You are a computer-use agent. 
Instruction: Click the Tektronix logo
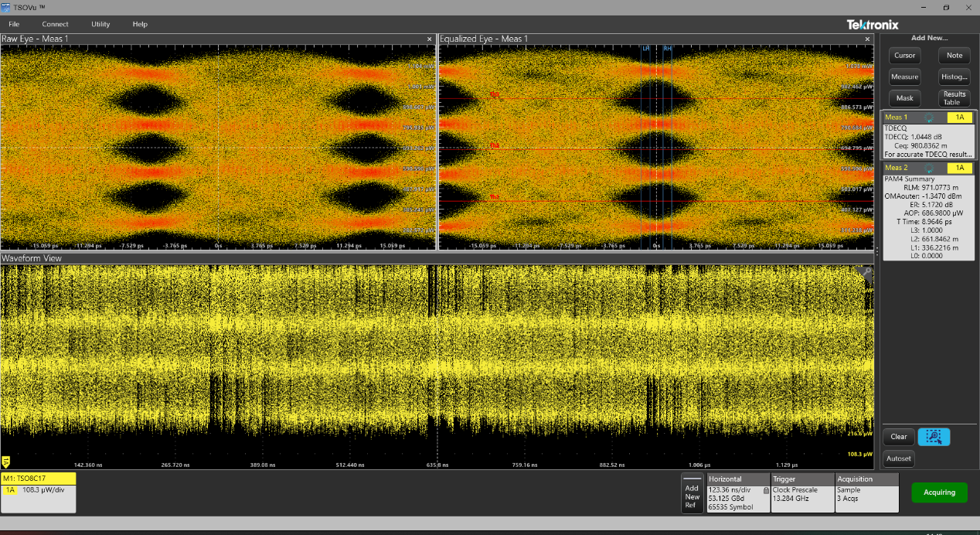pyautogui.click(x=872, y=25)
